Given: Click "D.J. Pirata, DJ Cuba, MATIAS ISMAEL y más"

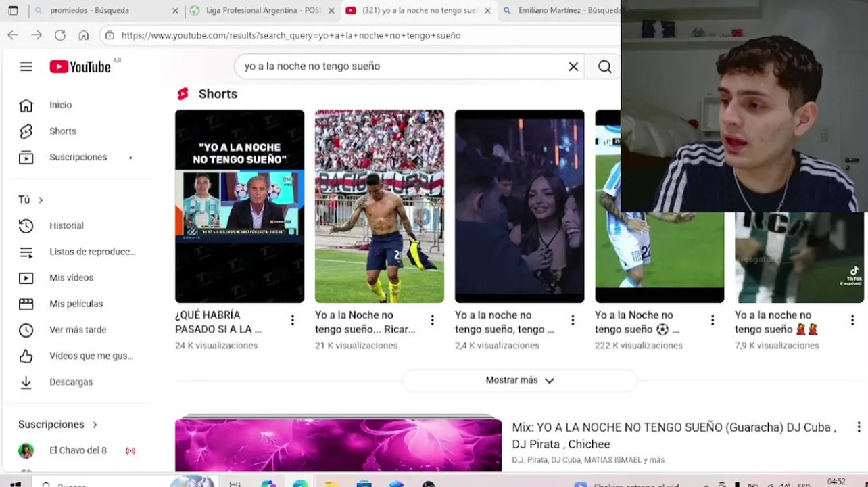Looking at the screenshot, I should click(588, 460).
